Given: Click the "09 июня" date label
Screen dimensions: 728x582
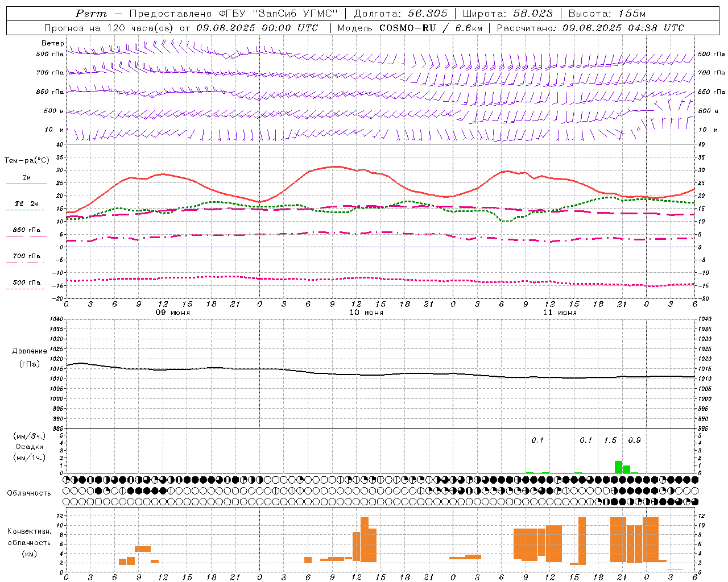Looking at the screenshot, I should (x=173, y=313).
